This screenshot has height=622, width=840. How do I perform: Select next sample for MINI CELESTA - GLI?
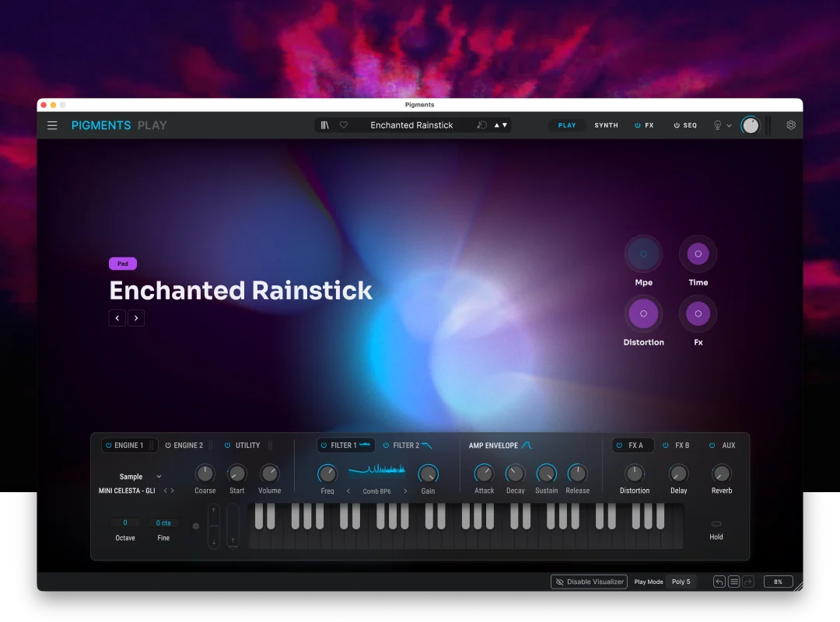pyautogui.click(x=173, y=490)
